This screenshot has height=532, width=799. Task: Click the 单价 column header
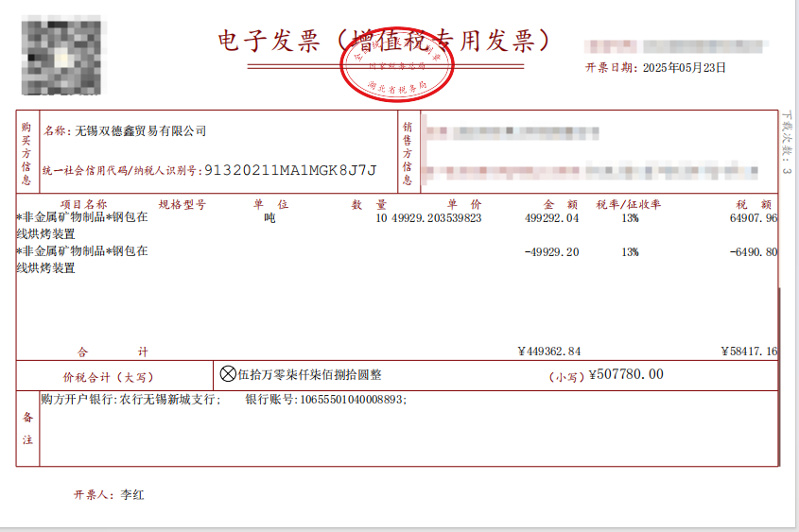pos(464,205)
